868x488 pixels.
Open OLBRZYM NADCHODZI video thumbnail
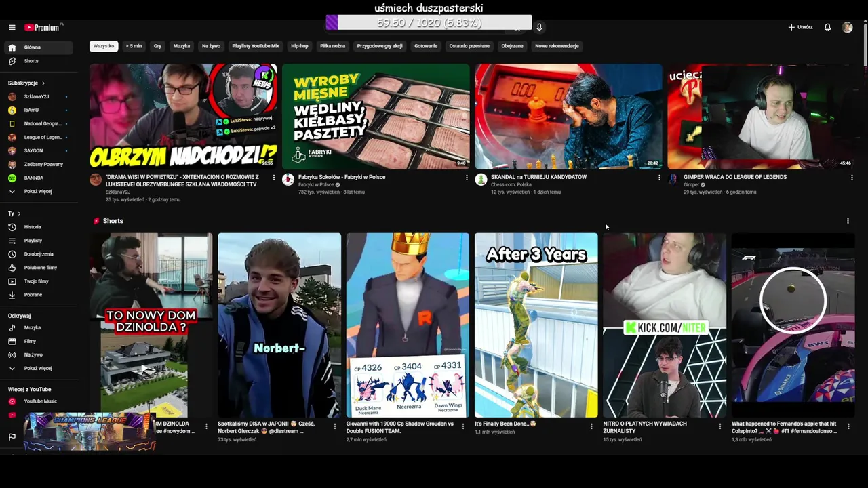coord(183,116)
